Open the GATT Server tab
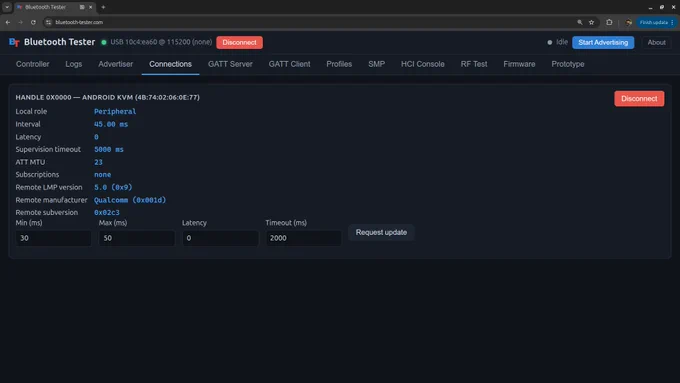 230,64
